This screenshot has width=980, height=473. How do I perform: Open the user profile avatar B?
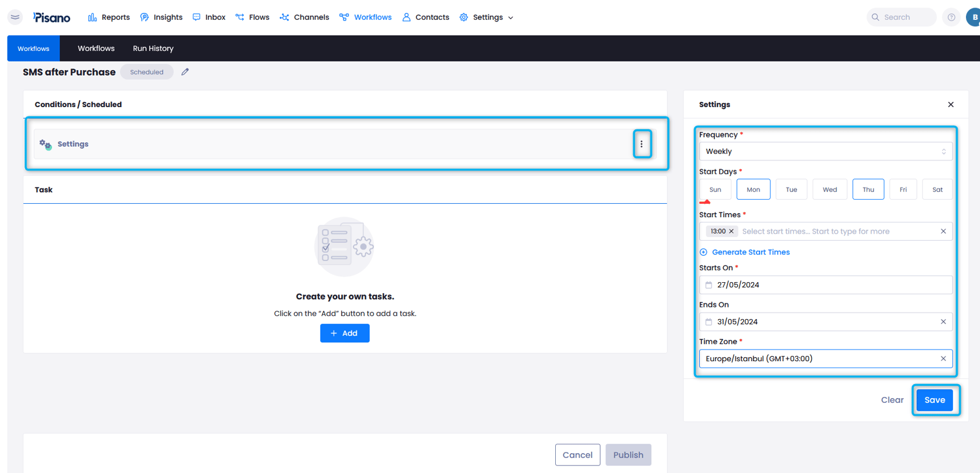[x=974, y=17]
